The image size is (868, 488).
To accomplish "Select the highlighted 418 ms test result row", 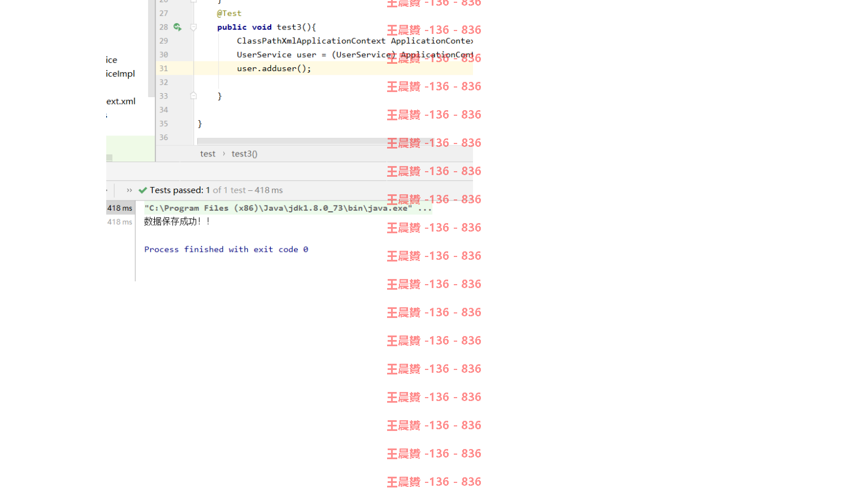I will (120, 208).
